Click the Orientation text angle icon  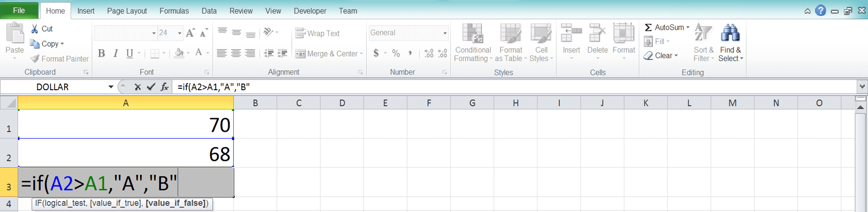(x=269, y=32)
